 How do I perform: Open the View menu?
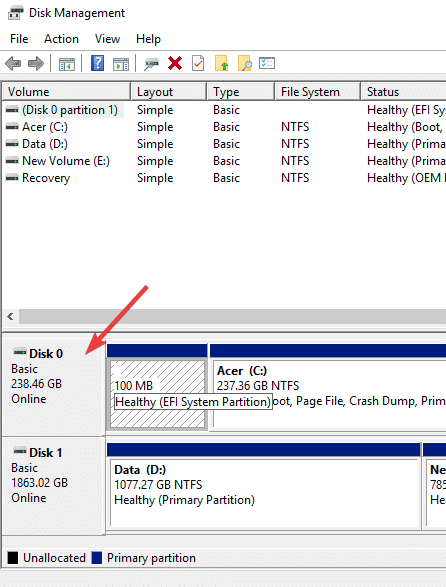coord(107,39)
